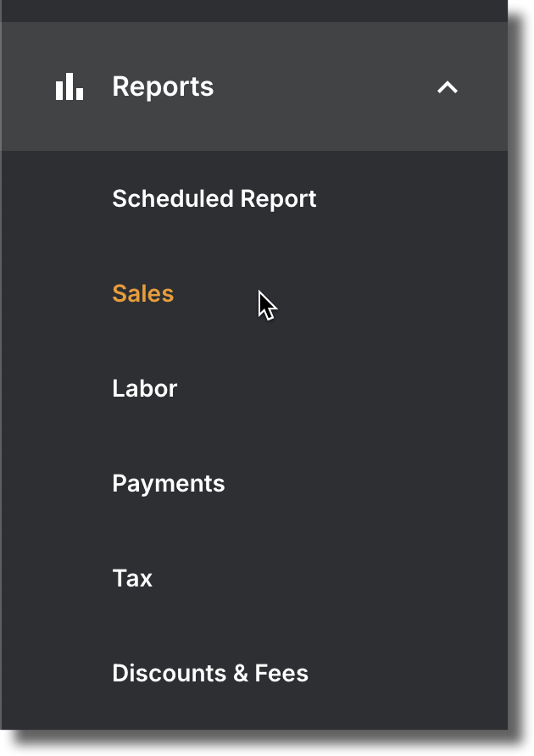Collapse the Reports section with the chevron
The image size is (534, 756).
click(x=448, y=87)
